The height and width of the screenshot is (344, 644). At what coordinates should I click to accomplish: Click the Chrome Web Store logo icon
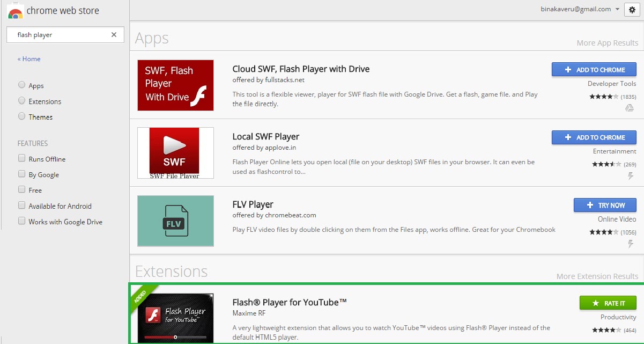pos(16,11)
